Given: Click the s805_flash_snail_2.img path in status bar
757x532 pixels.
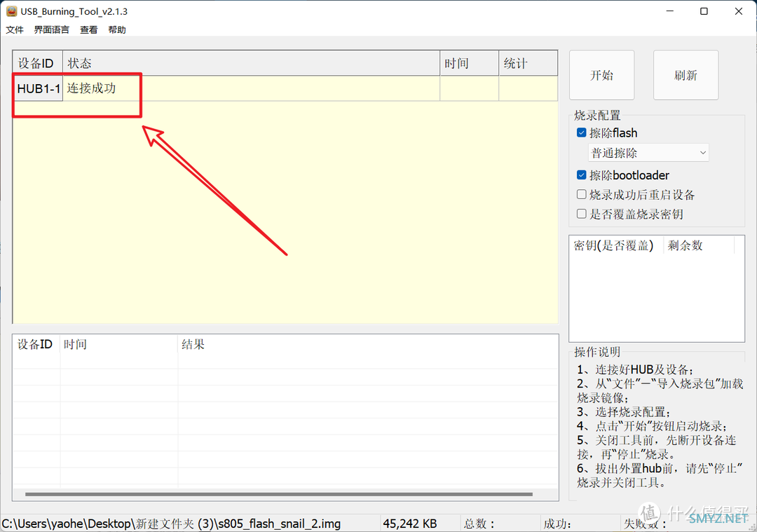Looking at the screenshot, I should [171, 524].
